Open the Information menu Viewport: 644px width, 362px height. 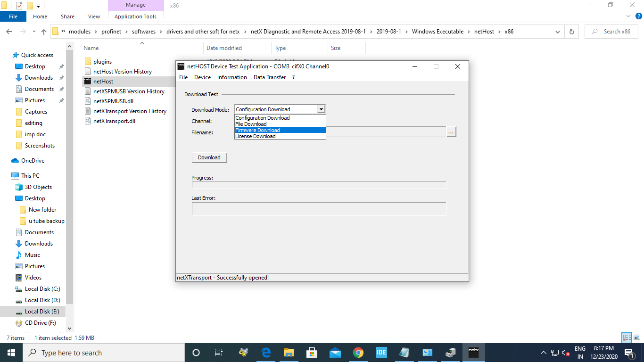pyautogui.click(x=232, y=77)
